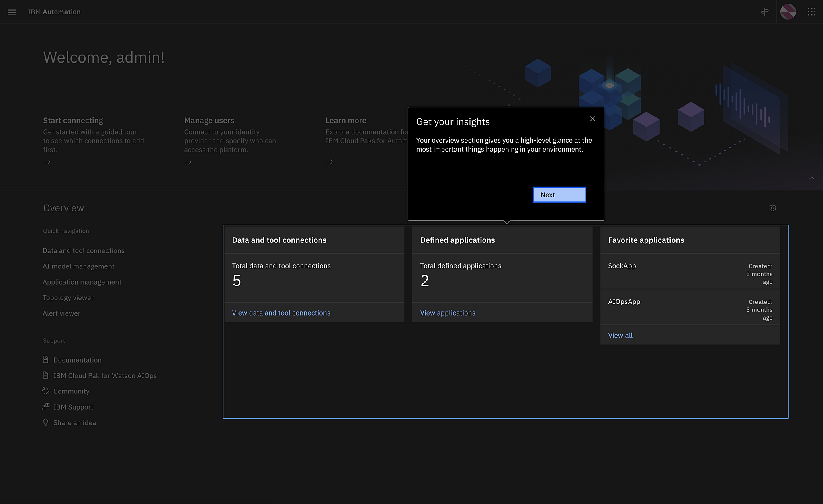The width and height of the screenshot is (823, 504).
Task: Open the IBM Support link
Action: (73, 407)
